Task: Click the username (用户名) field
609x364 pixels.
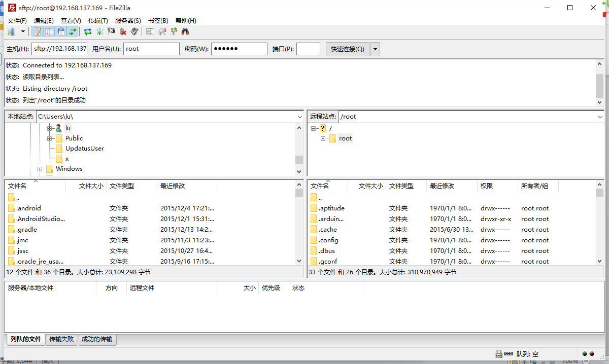Action: pyautogui.click(x=151, y=49)
